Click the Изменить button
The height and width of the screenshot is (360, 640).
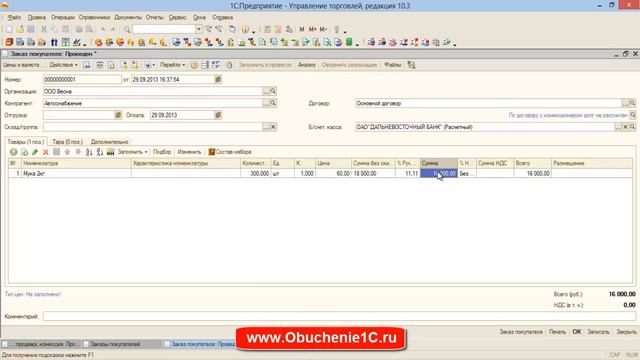[189, 152]
